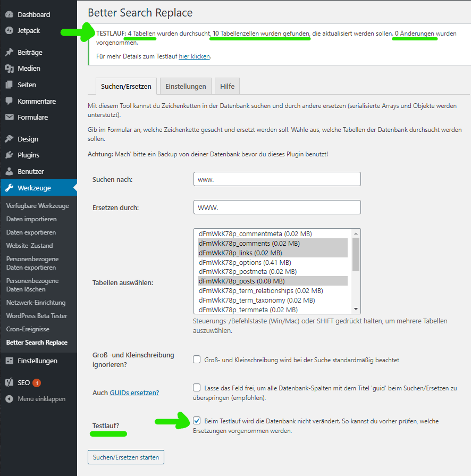This screenshot has height=476, width=471.
Task: Select dFmWkK78p_term_relationships table
Action: coord(273,290)
